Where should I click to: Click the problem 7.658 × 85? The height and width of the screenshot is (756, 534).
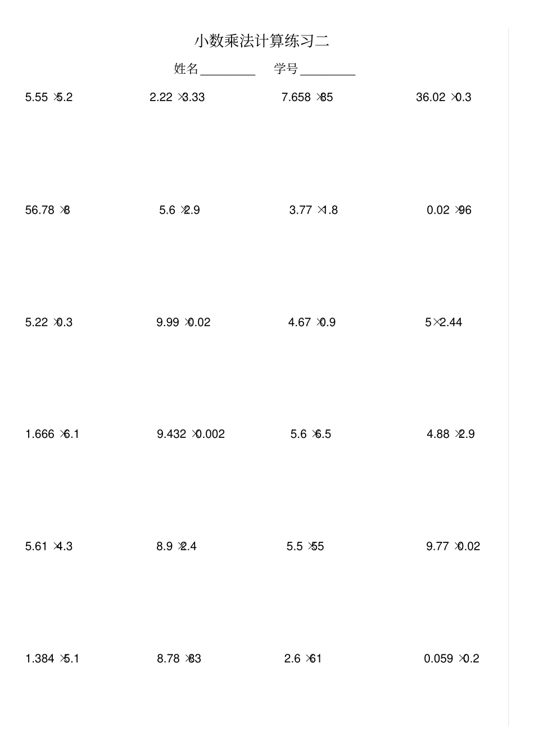point(307,97)
